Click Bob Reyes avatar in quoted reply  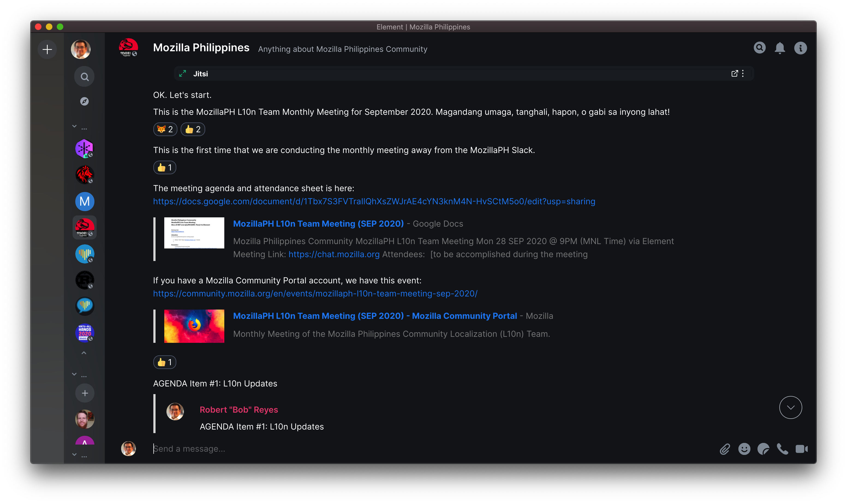pyautogui.click(x=175, y=412)
